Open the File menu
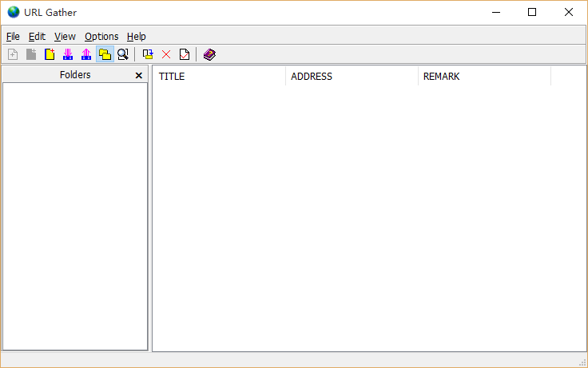The height and width of the screenshot is (368, 588). (x=13, y=37)
